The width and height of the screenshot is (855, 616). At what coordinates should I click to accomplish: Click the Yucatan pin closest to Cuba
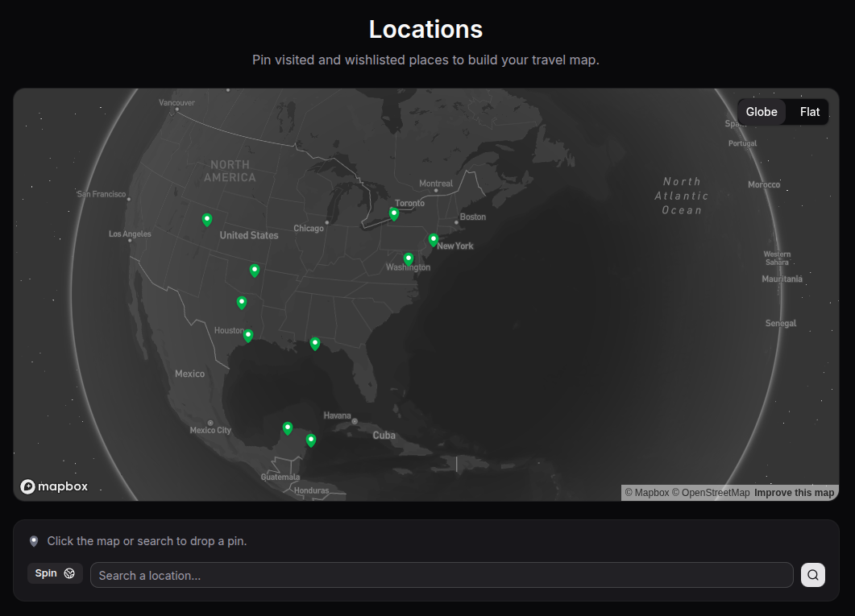click(x=311, y=440)
